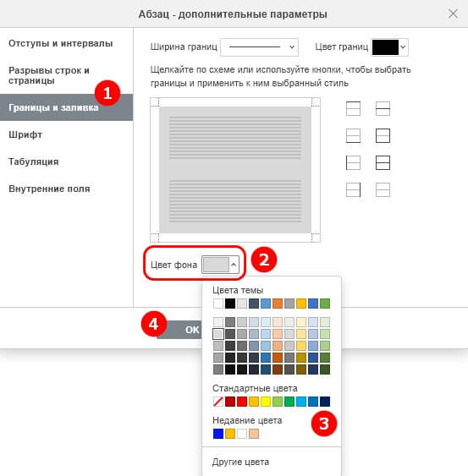Viewport: 468px width, 476px height.
Task: Choose dark navy in Стандартные цвета
Action: pos(325,402)
